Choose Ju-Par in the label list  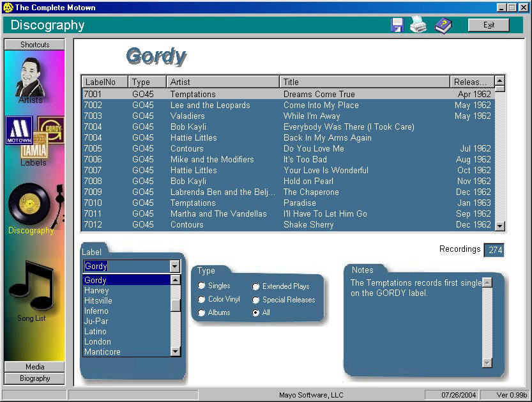pyautogui.click(x=127, y=321)
